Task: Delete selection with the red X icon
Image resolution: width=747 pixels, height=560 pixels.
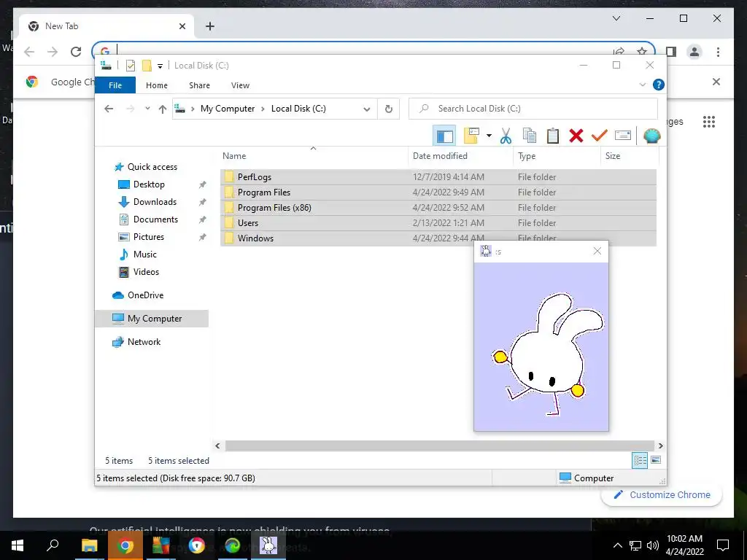Action: pos(576,136)
